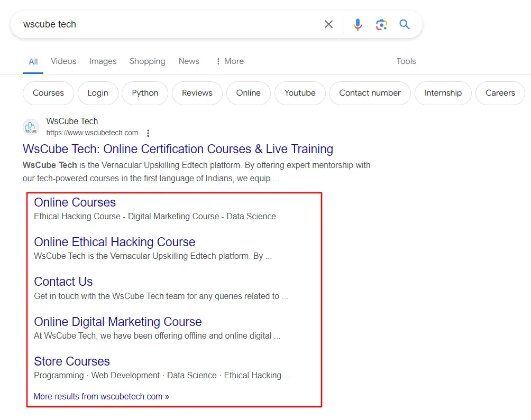Clear the search box with the X icon
The width and height of the screenshot is (531, 420).
point(328,24)
